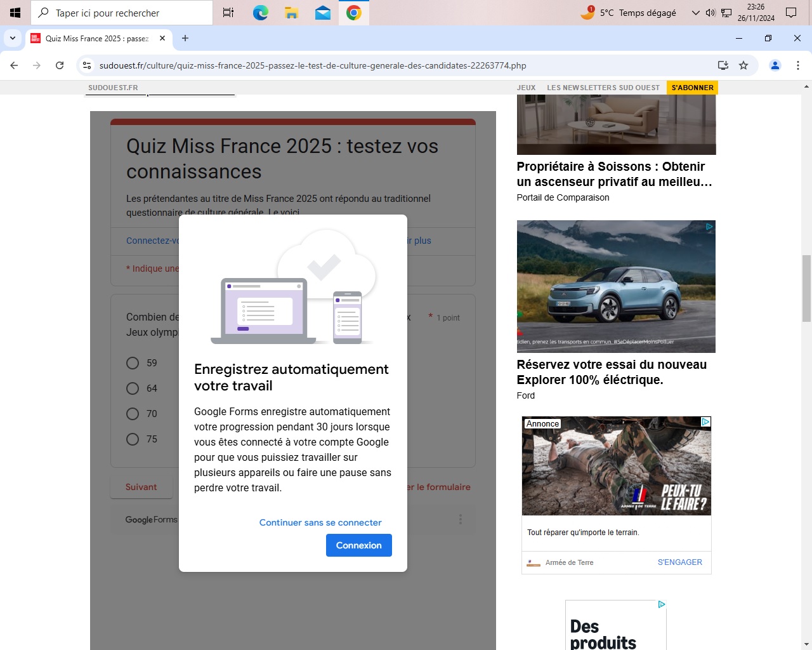
Task: Click the address bar URL
Action: tap(313, 65)
